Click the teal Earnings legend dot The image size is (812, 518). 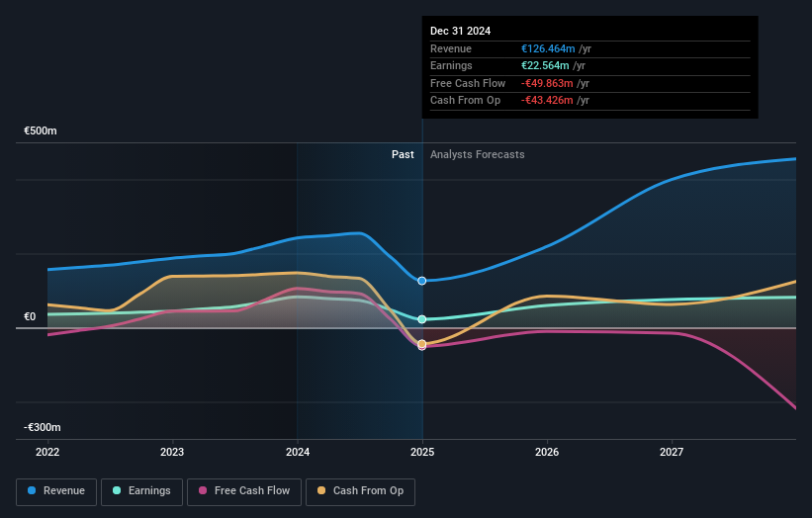click(117, 490)
